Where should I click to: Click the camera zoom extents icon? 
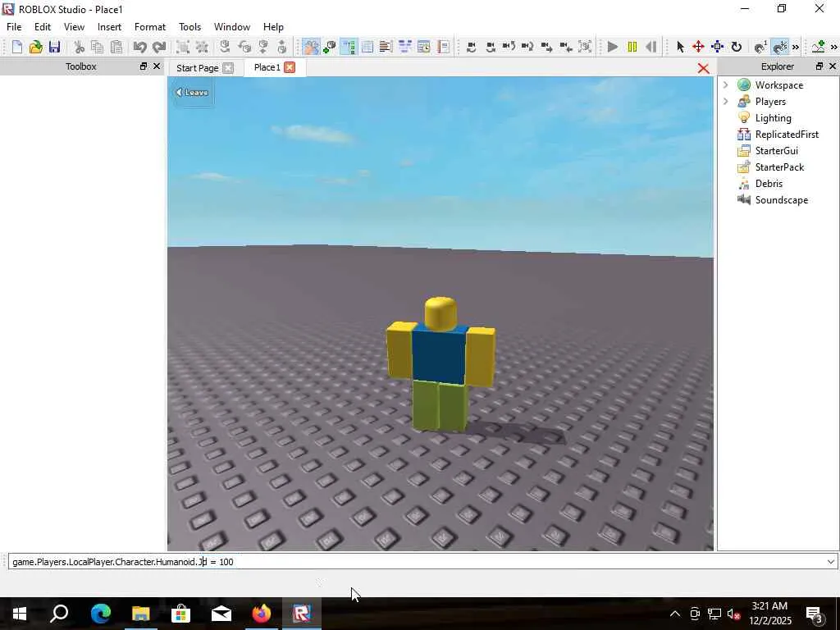584,47
